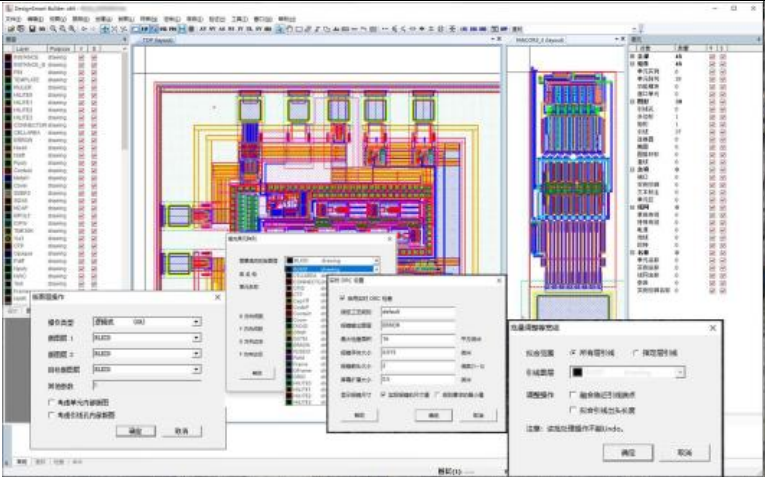Toggle visibility checkbox for the INSTANCE layer
765x477 pixels.
[82, 57]
